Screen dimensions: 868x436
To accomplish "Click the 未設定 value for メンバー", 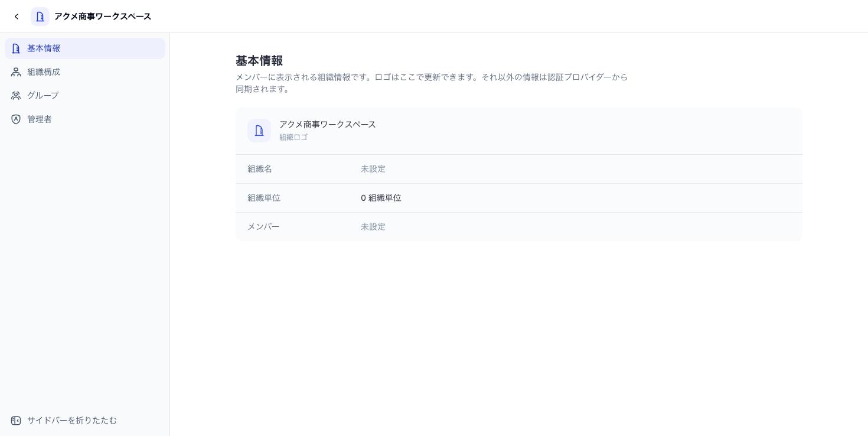I will [x=373, y=227].
